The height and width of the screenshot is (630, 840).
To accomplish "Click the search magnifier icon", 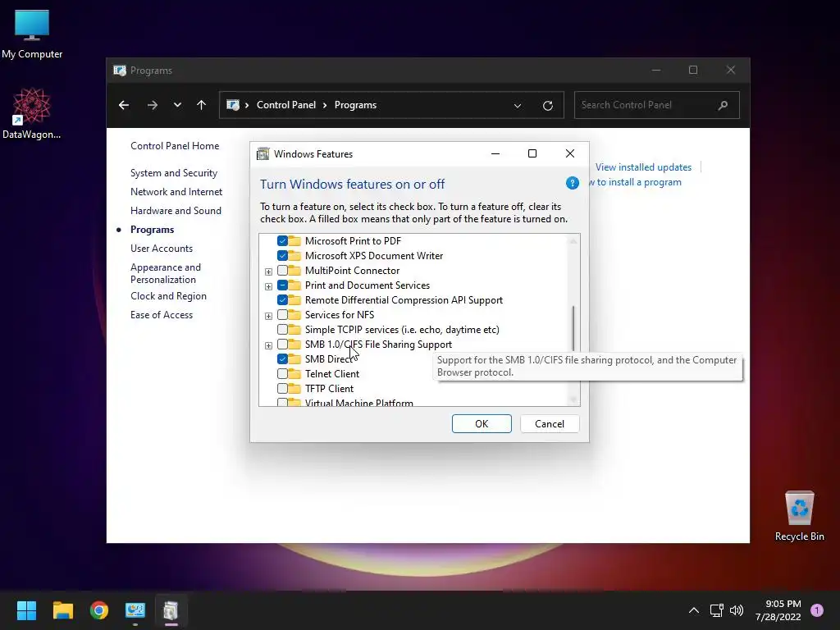I will [723, 105].
